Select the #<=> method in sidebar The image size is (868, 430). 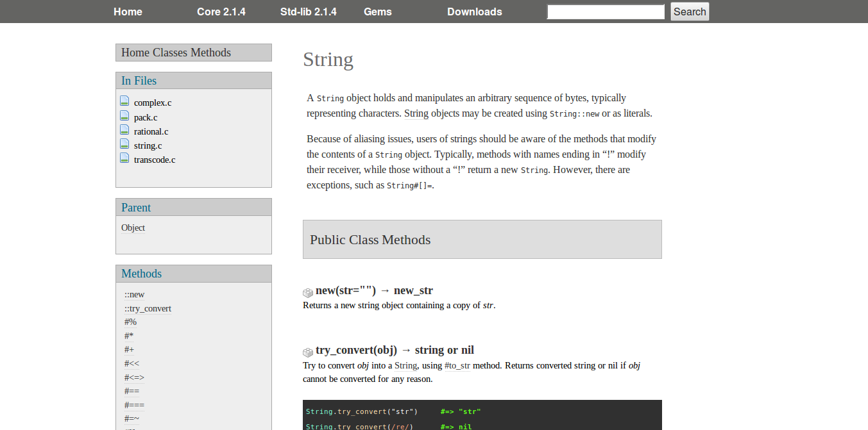(134, 377)
